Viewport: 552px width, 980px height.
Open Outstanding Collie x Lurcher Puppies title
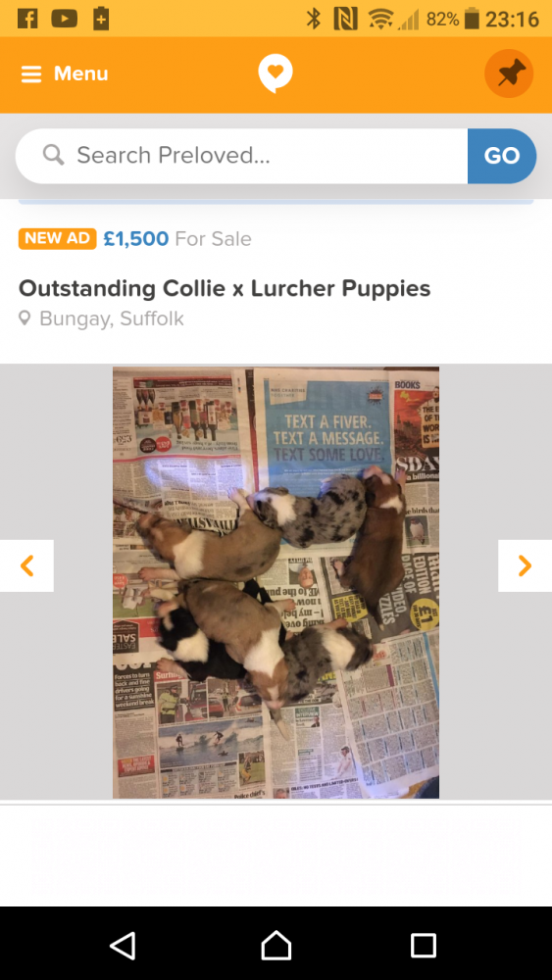point(225,288)
